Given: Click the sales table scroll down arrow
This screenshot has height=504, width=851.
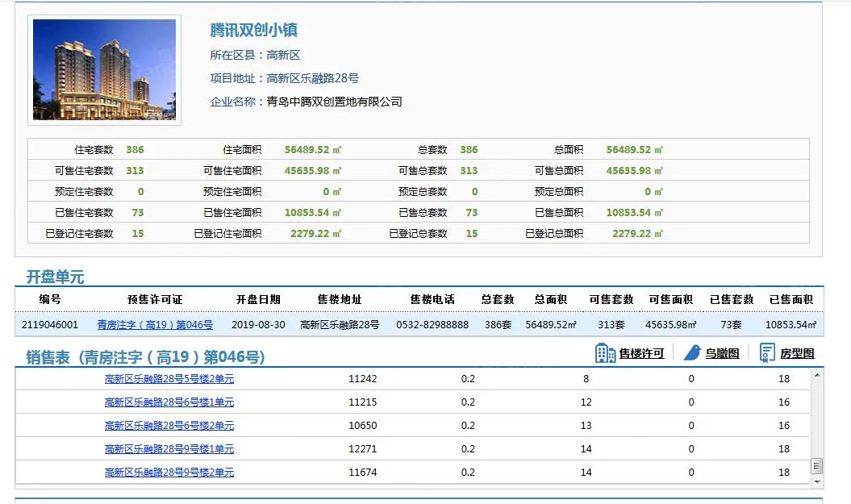Looking at the screenshot, I should 817,481.
